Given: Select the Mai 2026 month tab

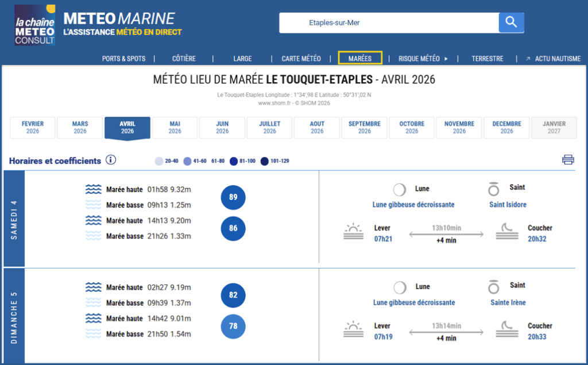Looking at the screenshot, I should 175,128.
